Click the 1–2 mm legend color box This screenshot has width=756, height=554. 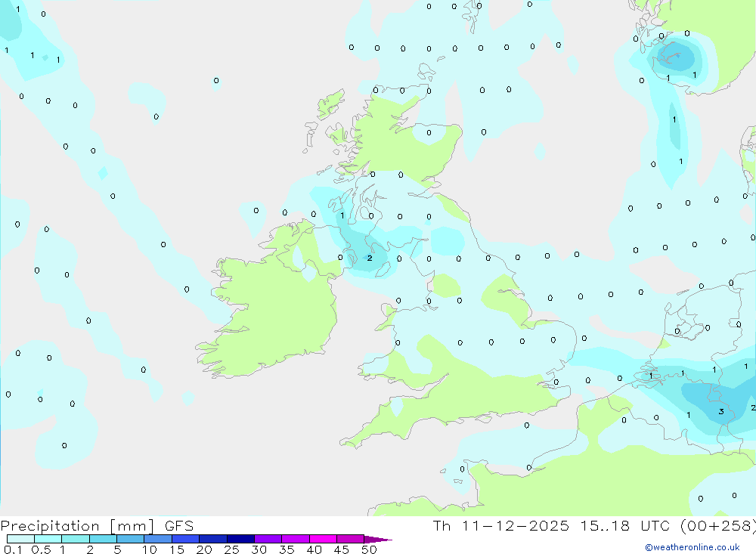75,539
